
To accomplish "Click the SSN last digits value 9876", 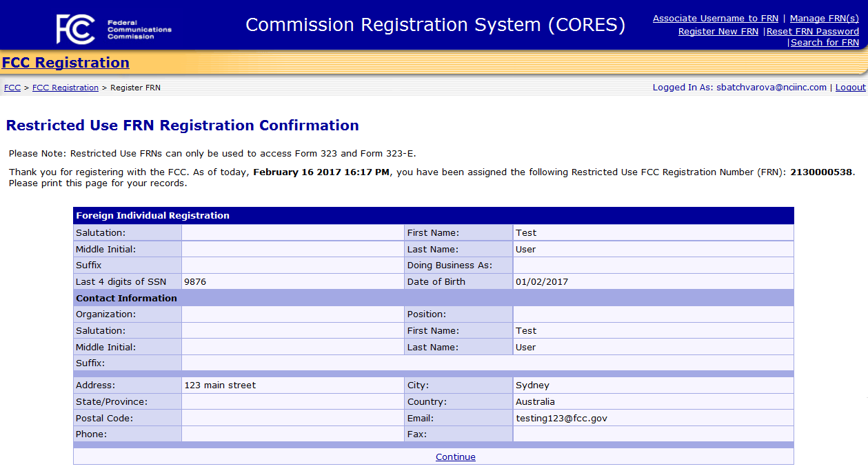I will tap(195, 282).
